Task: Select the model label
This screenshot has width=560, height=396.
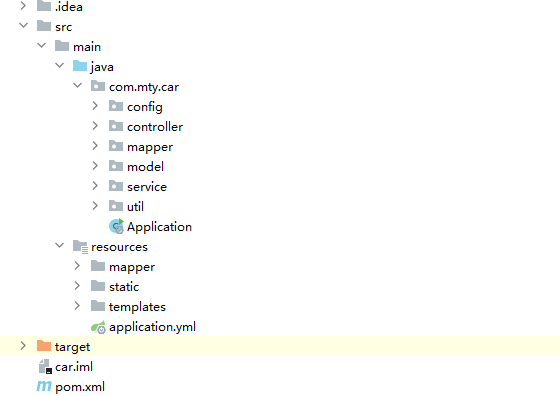Action: tap(145, 167)
